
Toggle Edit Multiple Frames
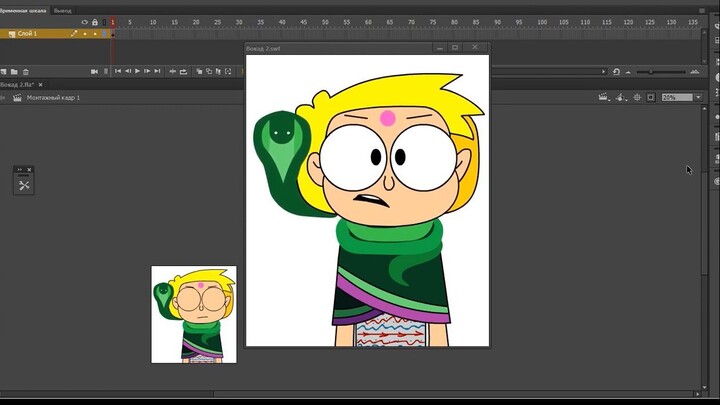pos(218,71)
